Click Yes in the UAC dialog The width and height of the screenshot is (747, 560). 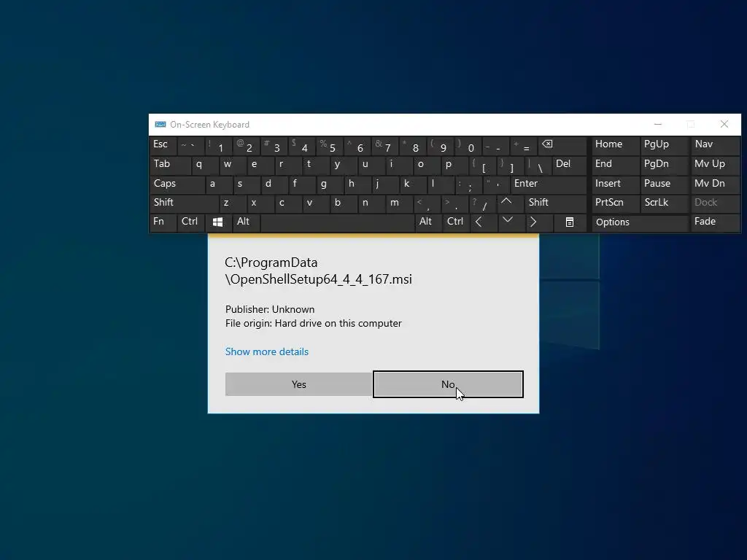[x=298, y=384]
